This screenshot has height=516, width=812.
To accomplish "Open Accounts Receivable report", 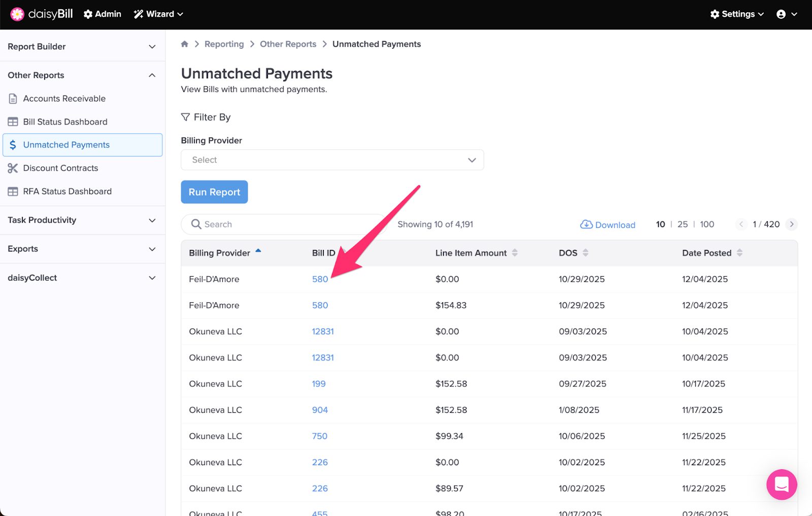I will click(64, 99).
